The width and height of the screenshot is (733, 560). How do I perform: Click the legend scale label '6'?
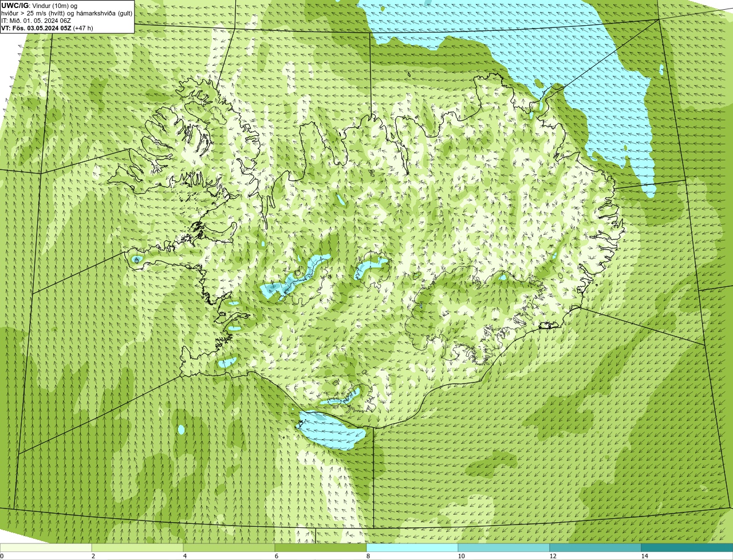click(x=276, y=556)
